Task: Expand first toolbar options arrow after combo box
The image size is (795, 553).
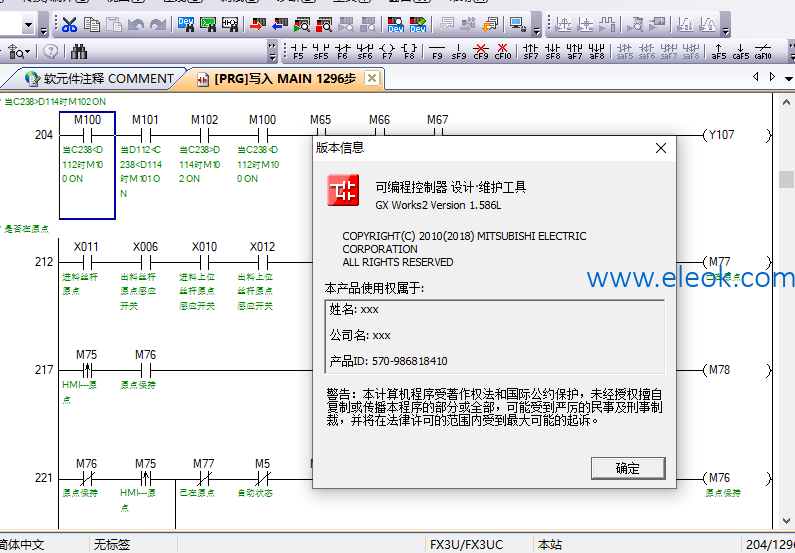Action: point(43,30)
